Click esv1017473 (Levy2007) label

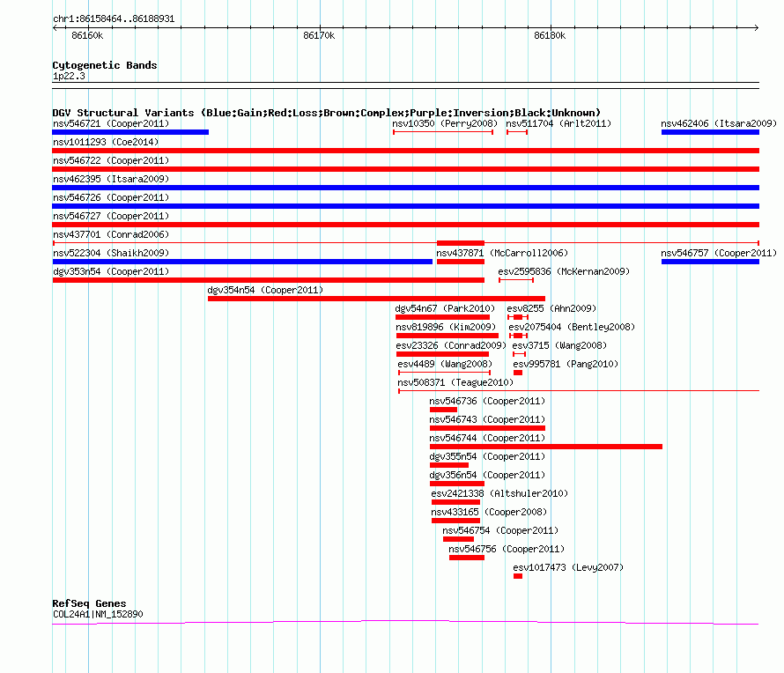(x=568, y=567)
